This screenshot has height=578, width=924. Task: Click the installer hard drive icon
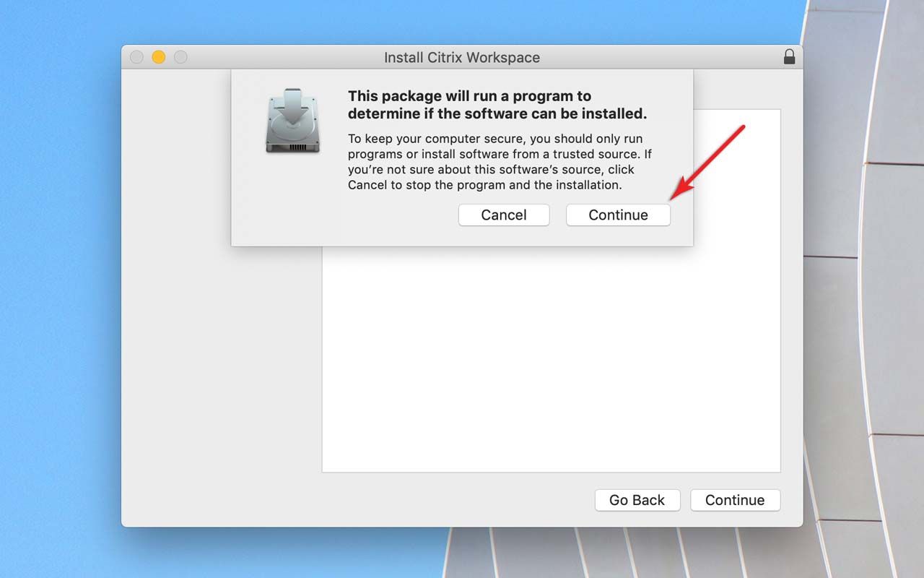(292, 120)
